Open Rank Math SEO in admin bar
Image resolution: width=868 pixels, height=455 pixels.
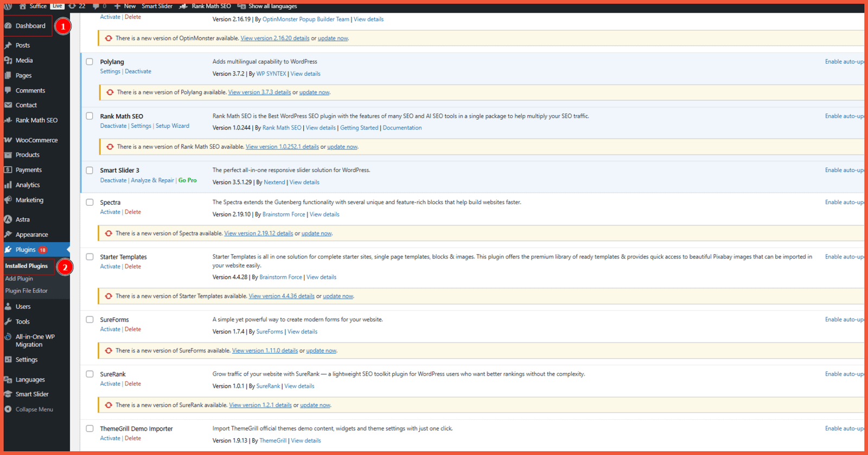[x=205, y=6]
